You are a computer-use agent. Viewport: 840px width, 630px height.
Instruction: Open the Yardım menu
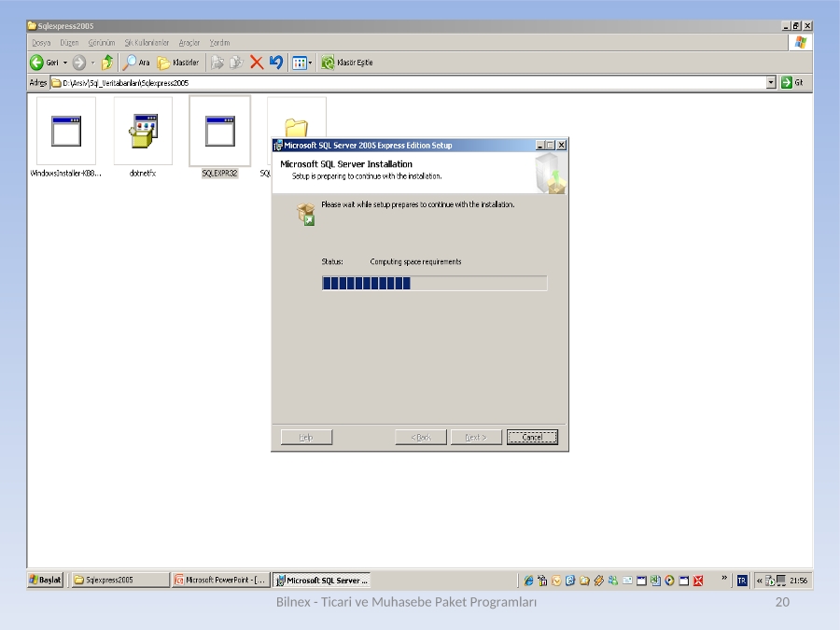coord(219,43)
